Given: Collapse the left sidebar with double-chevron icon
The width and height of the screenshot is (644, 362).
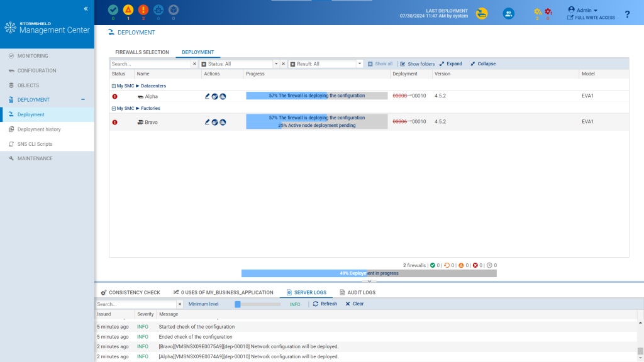Looking at the screenshot, I should pyautogui.click(x=86, y=9).
